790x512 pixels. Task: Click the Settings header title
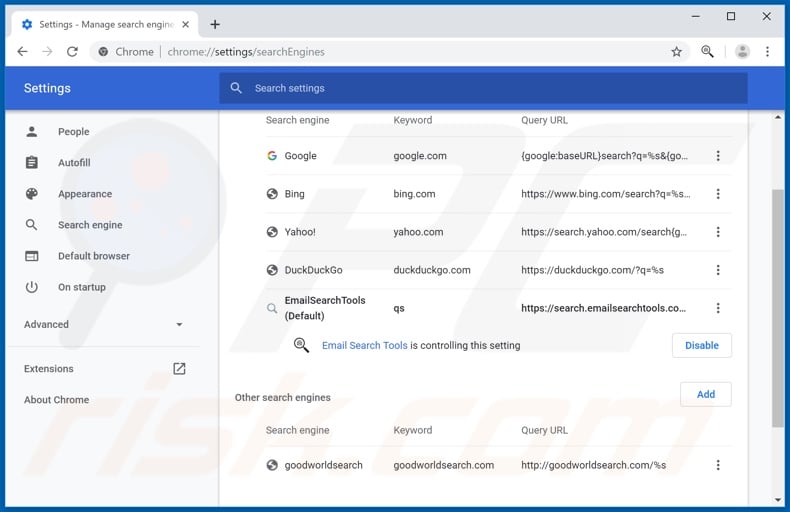point(47,88)
